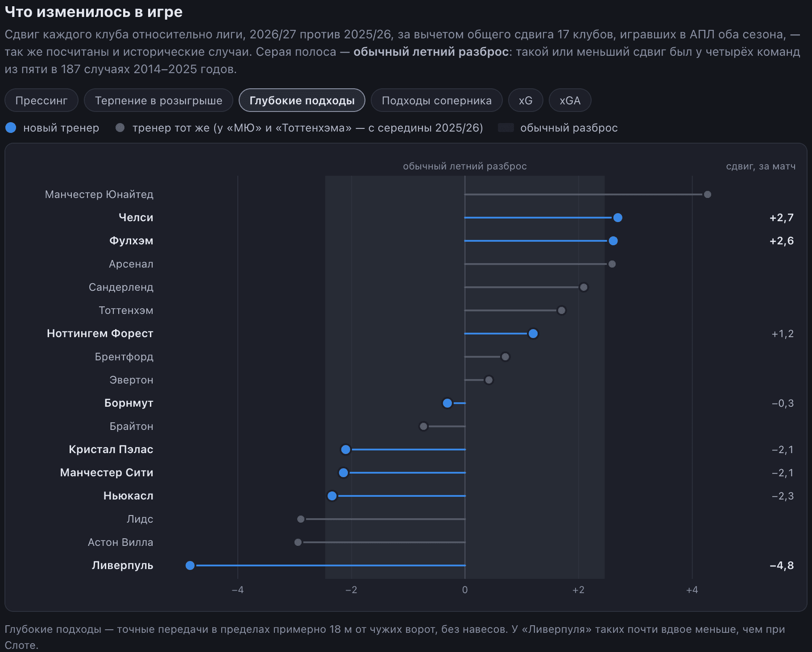
Task: Pick the Ньюкасл data point
Action: tap(332, 496)
